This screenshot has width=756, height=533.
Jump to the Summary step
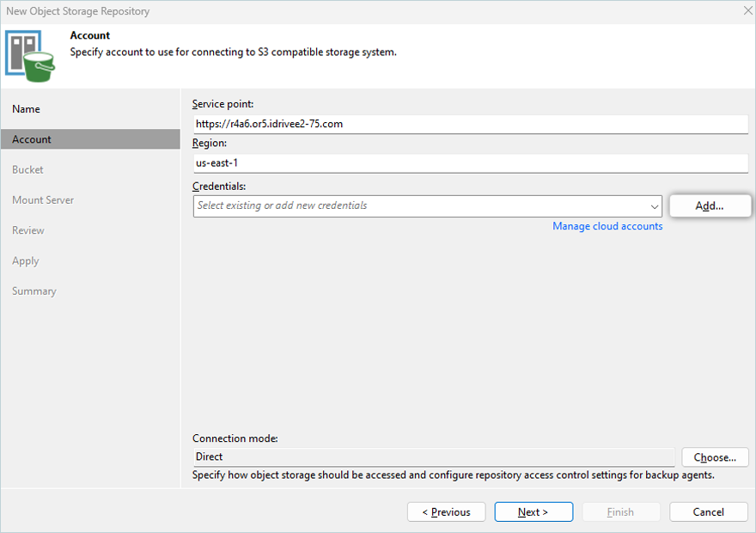34,291
